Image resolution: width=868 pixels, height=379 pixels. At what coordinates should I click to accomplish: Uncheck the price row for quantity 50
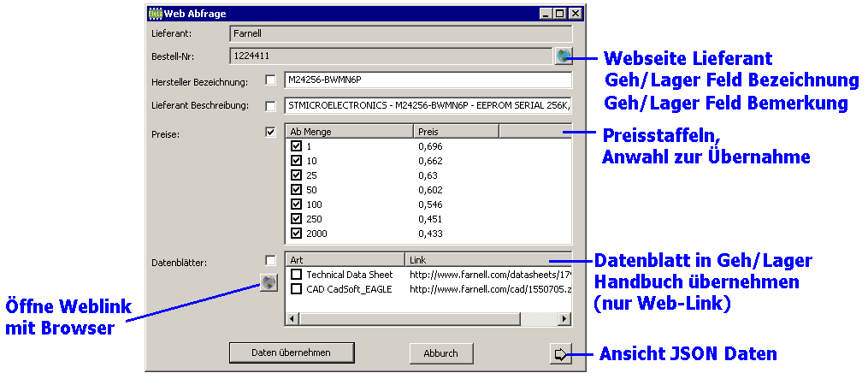coord(296,190)
